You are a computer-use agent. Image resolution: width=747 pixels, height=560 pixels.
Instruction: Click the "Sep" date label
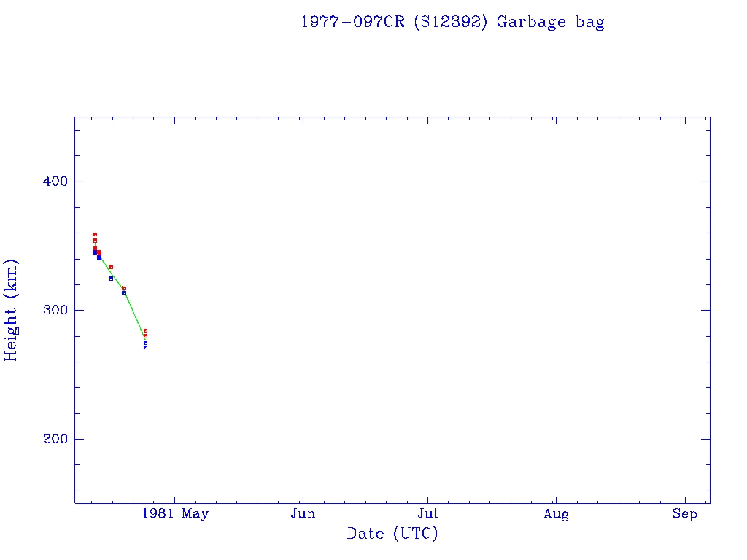(684, 514)
